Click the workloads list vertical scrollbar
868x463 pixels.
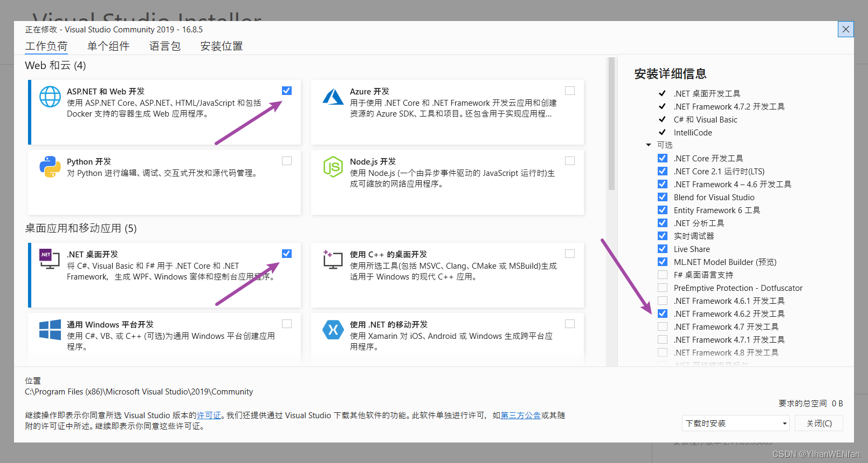tap(611, 124)
